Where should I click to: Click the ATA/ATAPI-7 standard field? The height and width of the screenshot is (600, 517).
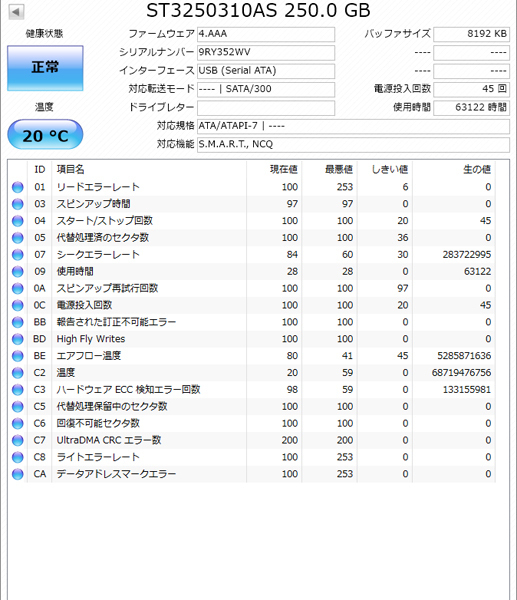353,126
